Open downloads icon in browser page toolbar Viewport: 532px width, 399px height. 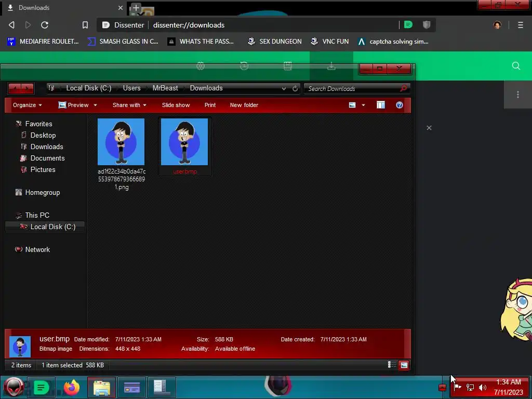click(331, 66)
